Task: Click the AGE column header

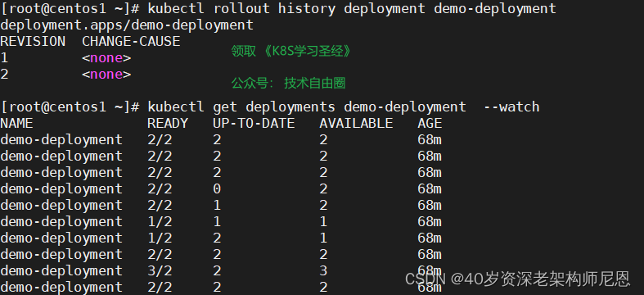Action: 430,124
